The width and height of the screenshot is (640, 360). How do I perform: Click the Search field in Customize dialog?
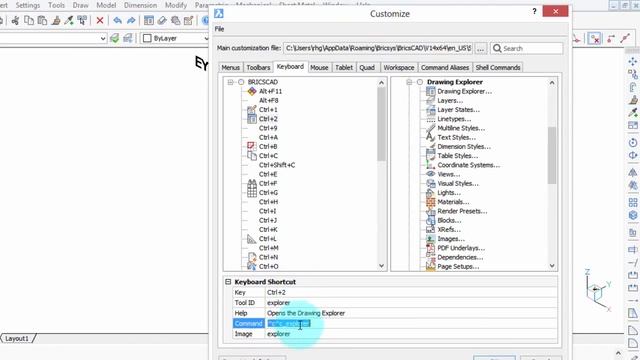(527, 48)
